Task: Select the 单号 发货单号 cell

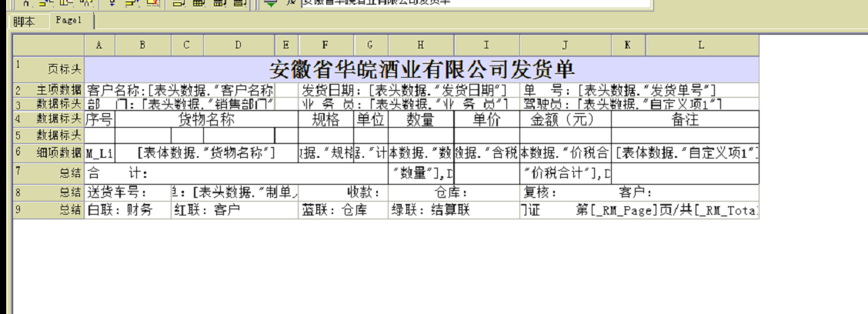Action: pos(639,90)
